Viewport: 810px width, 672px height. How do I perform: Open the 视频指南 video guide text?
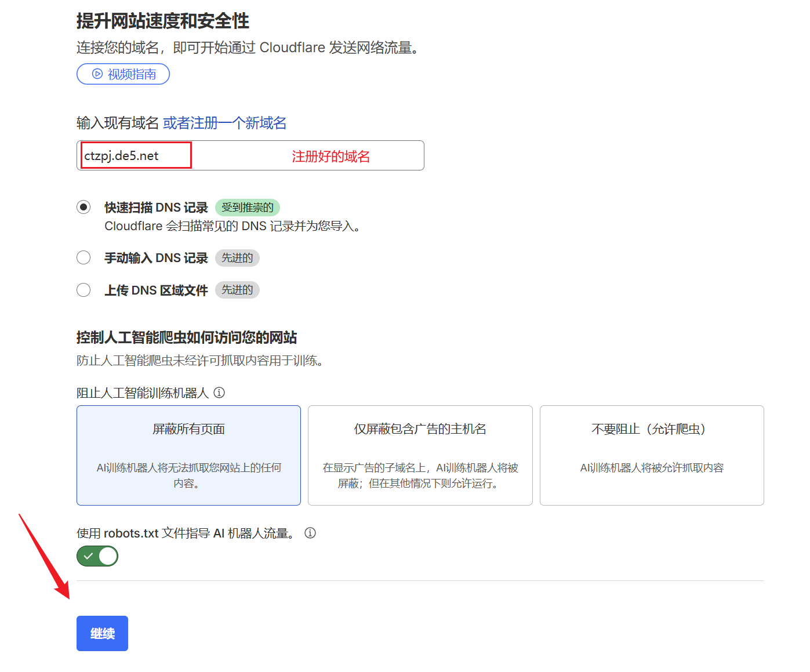click(132, 74)
